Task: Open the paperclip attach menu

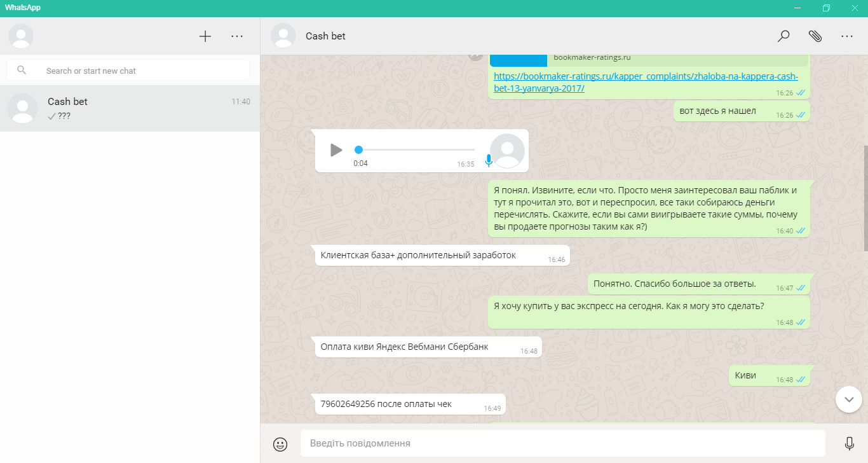Action: coord(815,36)
